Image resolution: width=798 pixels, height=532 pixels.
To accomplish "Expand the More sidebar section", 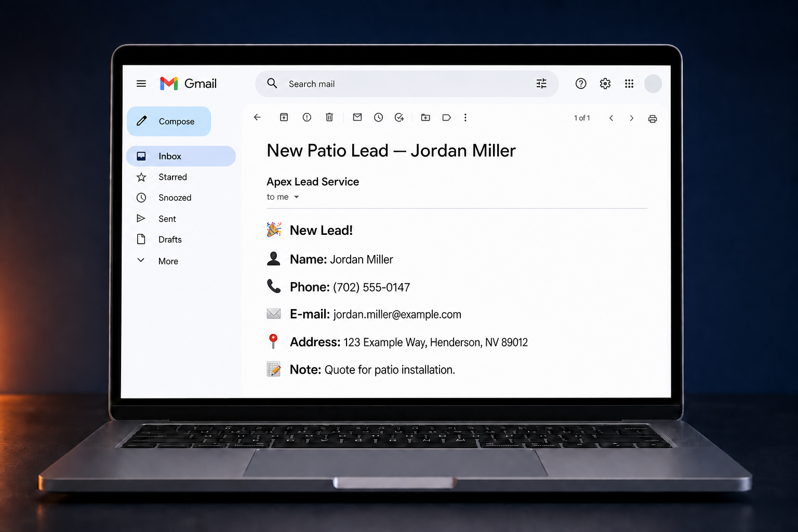I will pyautogui.click(x=168, y=261).
